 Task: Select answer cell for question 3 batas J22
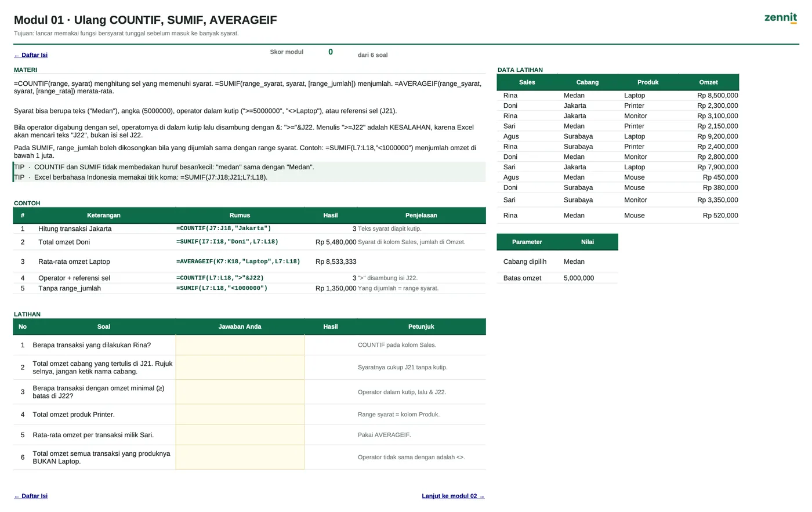pyautogui.click(x=240, y=392)
